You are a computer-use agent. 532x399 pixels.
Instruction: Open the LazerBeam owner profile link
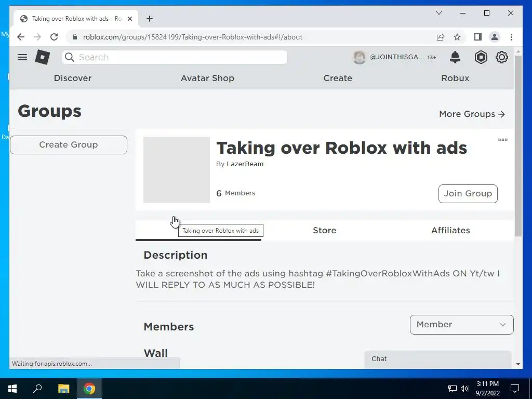click(245, 164)
